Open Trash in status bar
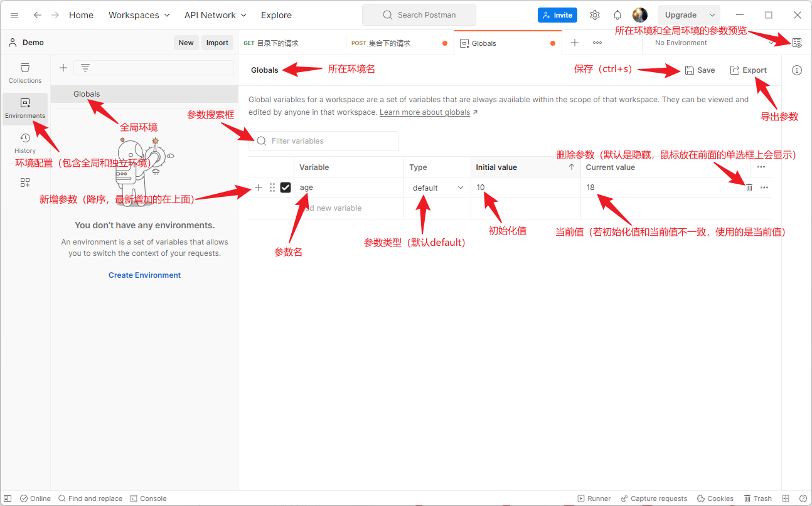Screen dimensions: 812x506 point(757,498)
